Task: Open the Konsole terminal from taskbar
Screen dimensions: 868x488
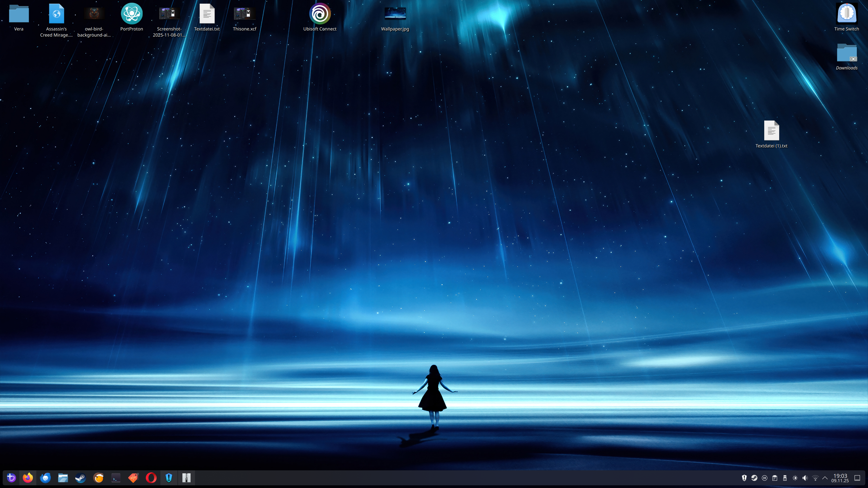Action: (116, 478)
